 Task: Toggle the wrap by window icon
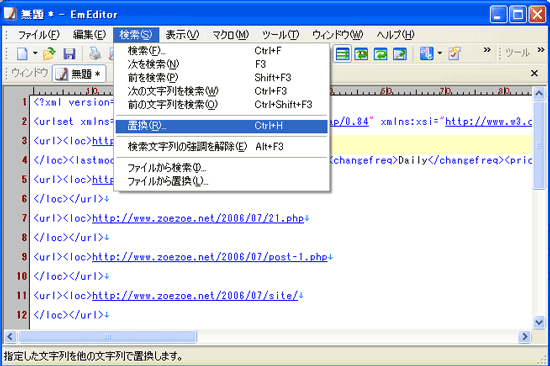(x=380, y=54)
